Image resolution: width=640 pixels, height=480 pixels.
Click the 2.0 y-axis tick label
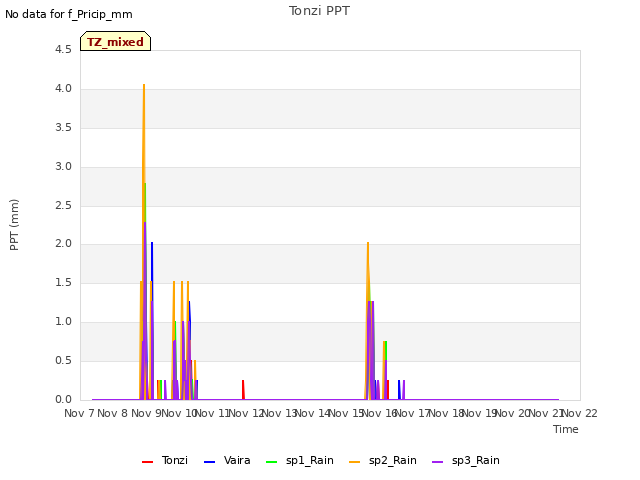pos(63,244)
